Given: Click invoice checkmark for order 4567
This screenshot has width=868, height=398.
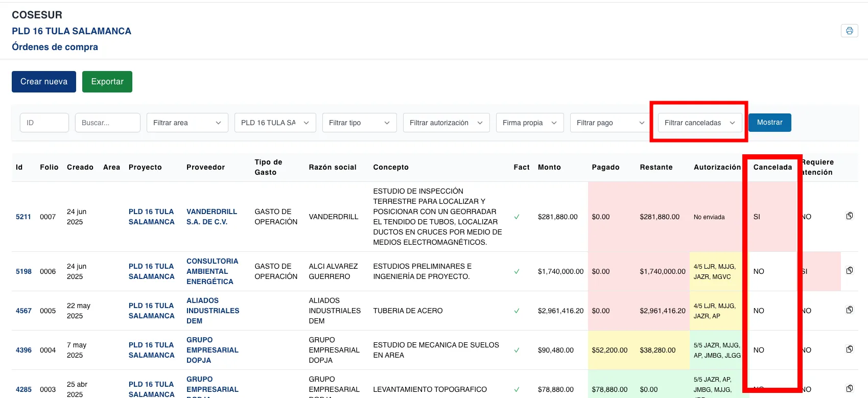Looking at the screenshot, I should pyautogui.click(x=517, y=311).
